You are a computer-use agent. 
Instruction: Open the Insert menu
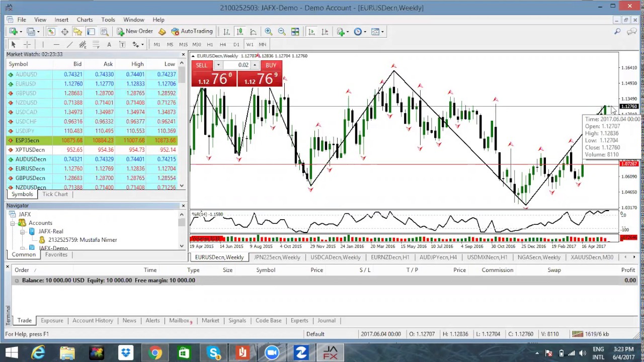coord(61,20)
